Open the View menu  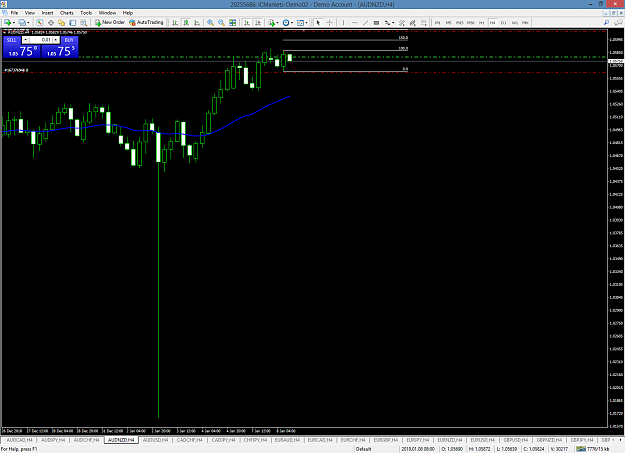pos(30,13)
